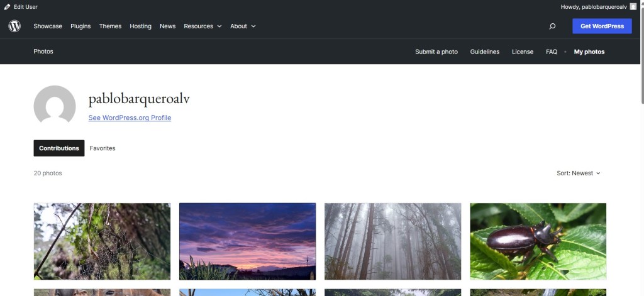
Task: Open the purple sunset sky photo
Action: click(247, 241)
